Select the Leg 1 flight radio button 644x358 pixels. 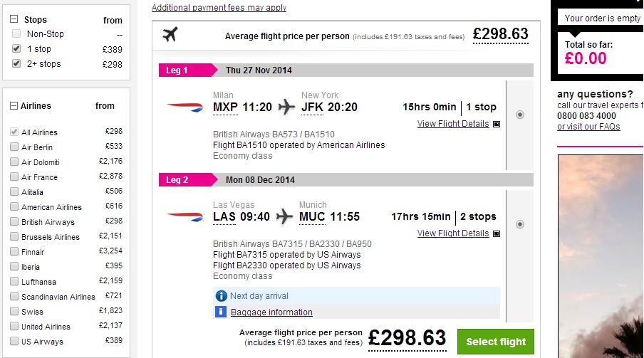click(x=520, y=115)
